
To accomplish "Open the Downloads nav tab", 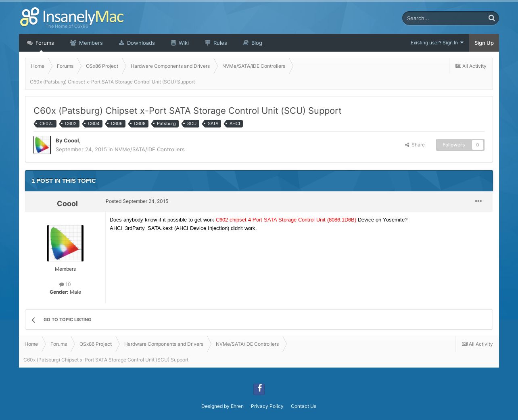I will tap(137, 43).
